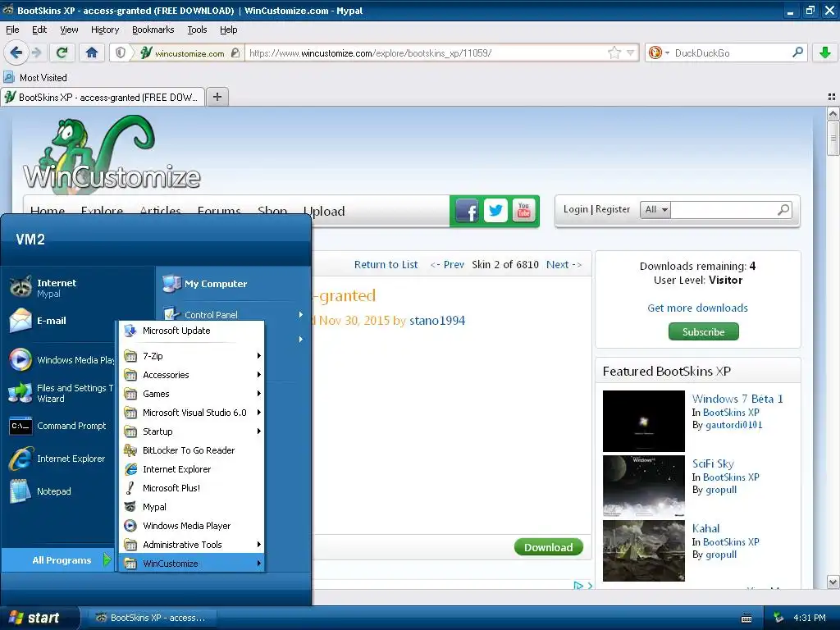Expand Microsoft Visual Studio 6.0 submenu
840x630 pixels.
coord(191,413)
